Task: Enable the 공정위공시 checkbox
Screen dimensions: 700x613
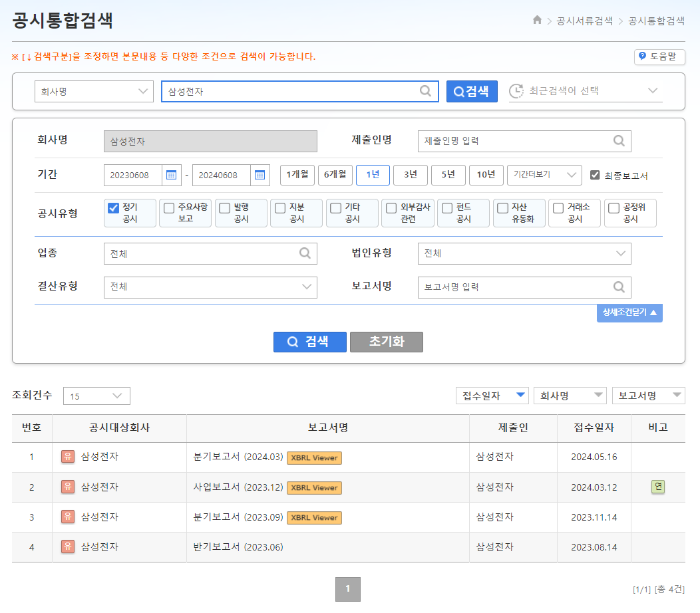Action: [x=614, y=208]
